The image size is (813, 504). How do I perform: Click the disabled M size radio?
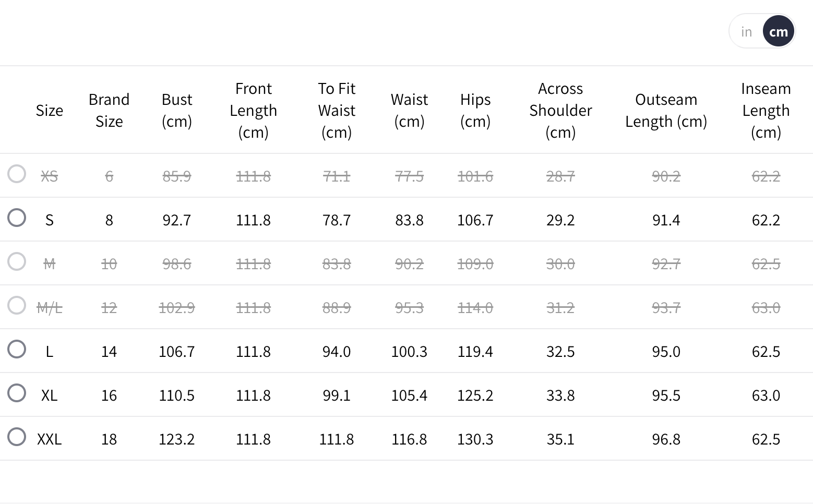pyautogui.click(x=17, y=262)
